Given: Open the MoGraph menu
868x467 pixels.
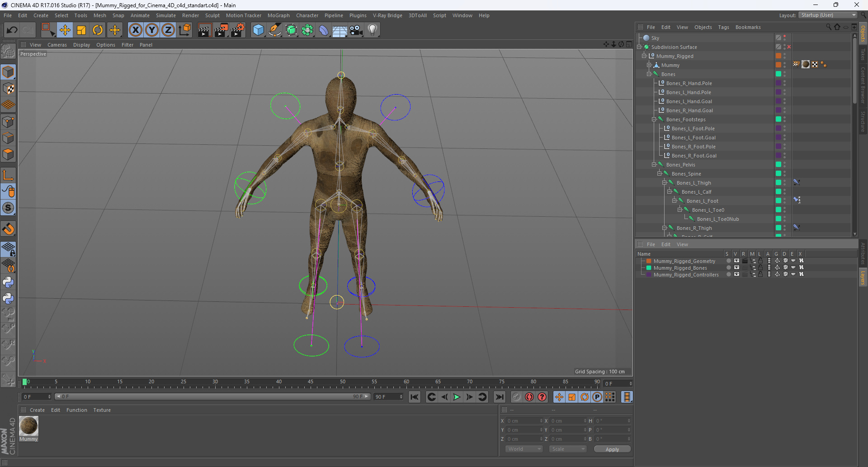Looking at the screenshot, I should coord(278,15).
